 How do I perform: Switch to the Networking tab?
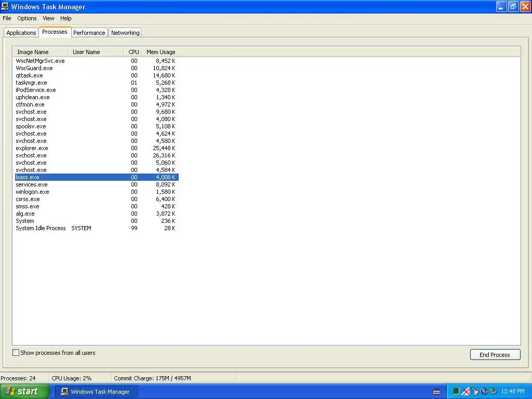125,33
